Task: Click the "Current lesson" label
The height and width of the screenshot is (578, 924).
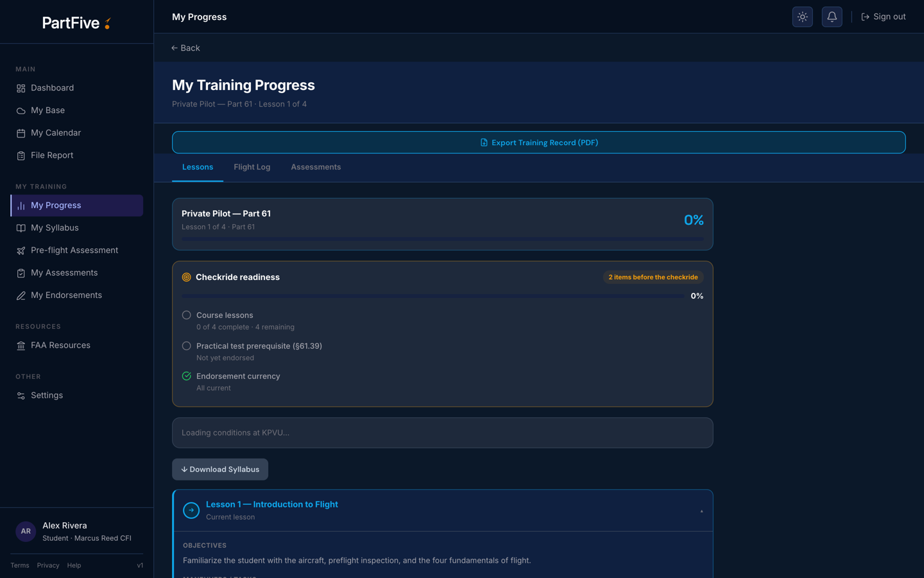Action: 230,518
